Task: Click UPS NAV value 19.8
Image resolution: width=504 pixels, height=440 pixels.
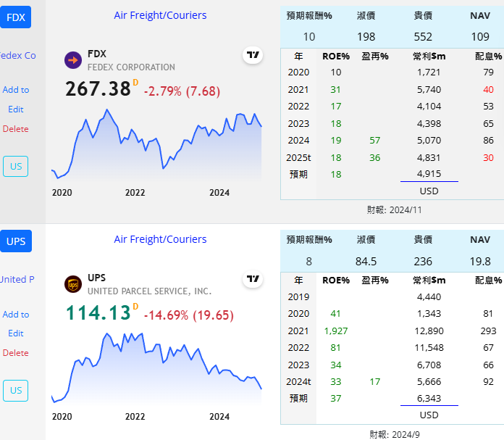Action: [x=480, y=262]
